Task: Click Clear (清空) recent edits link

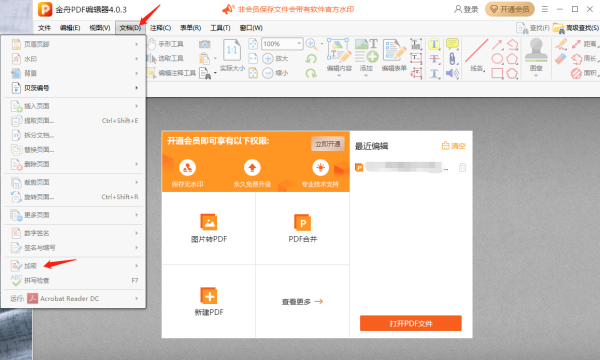Action: (453, 146)
